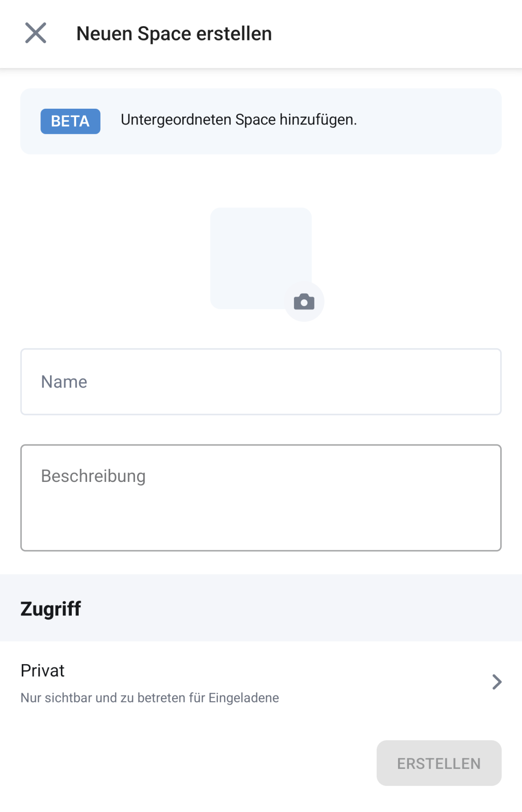Click the word hinzufügen in the beta banner
The width and height of the screenshot is (522, 812).
point(318,120)
